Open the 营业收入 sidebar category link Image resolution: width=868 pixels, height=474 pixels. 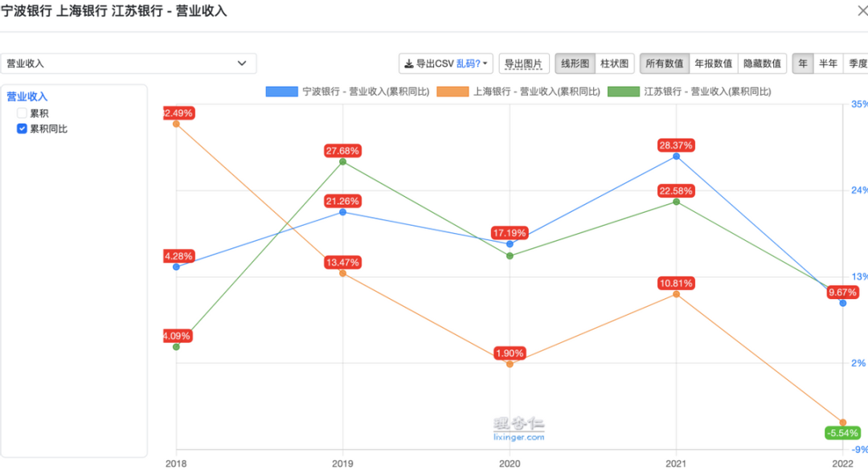point(27,96)
